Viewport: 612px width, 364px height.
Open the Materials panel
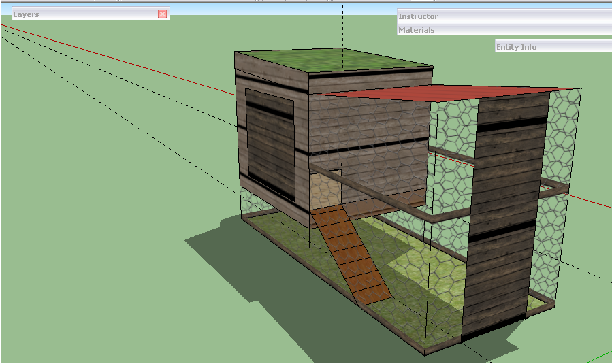tap(504, 30)
